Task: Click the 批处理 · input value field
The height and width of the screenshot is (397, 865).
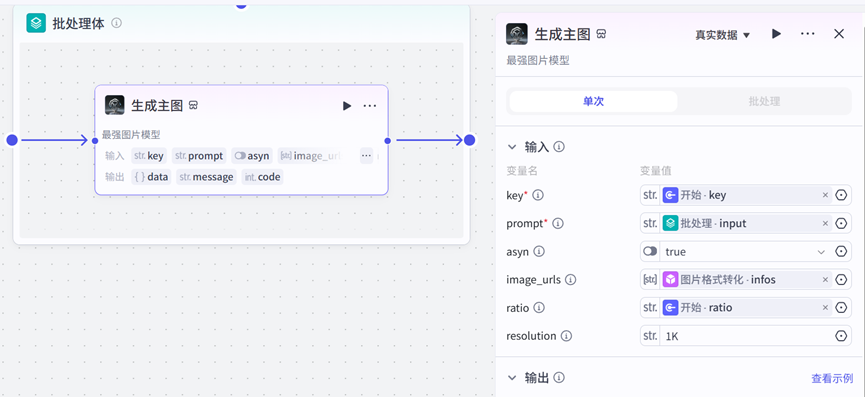Action: 745,223
